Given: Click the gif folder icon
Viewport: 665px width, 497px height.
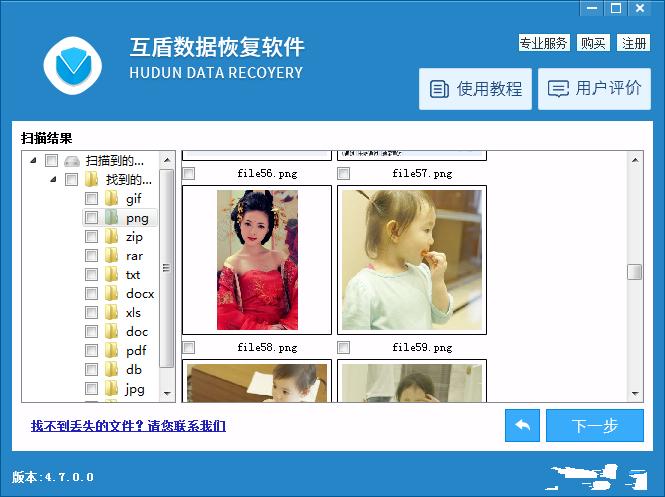Looking at the screenshot, I should coord(111,198).
